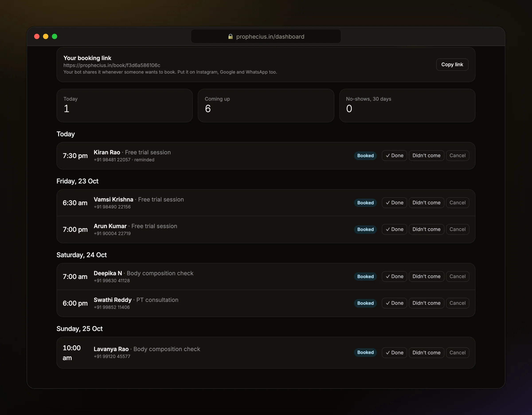
Task: Cancel Deepika N's body composition check
Action: [x=458, y=277]
